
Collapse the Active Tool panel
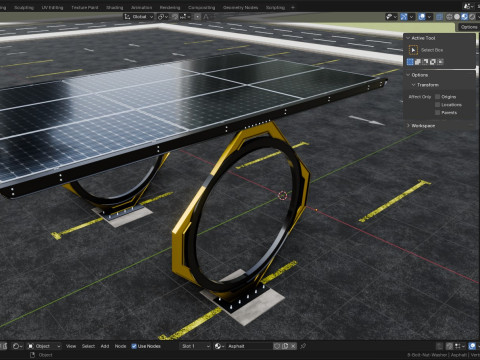point(408,38)
